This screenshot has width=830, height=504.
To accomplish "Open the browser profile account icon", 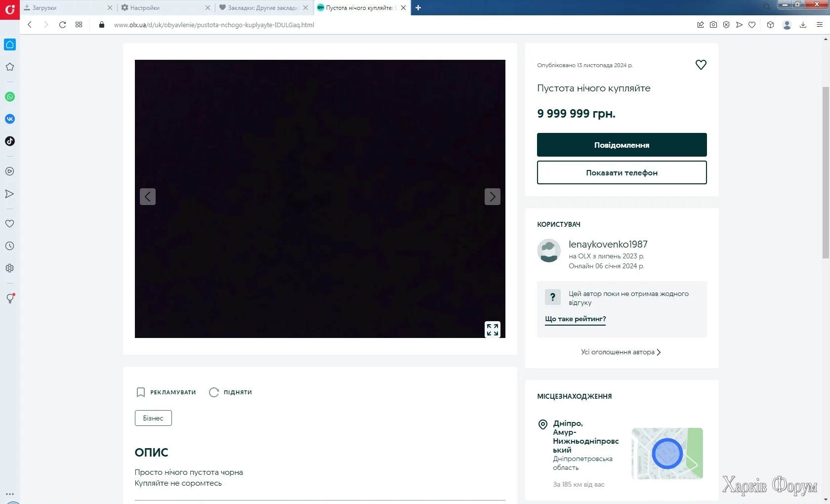I will pyautogui.click(x=787, y=25).
